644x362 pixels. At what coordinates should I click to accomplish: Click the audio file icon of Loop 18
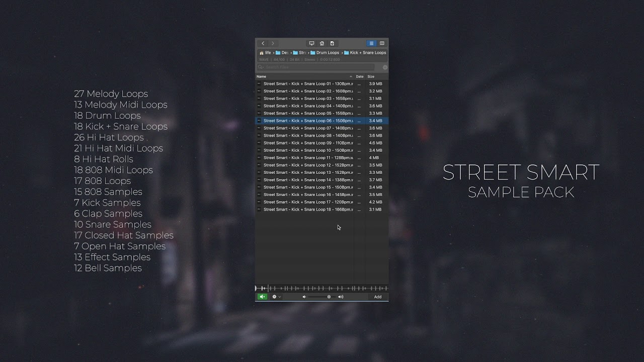pyautogui.click(x=259, y=209)
